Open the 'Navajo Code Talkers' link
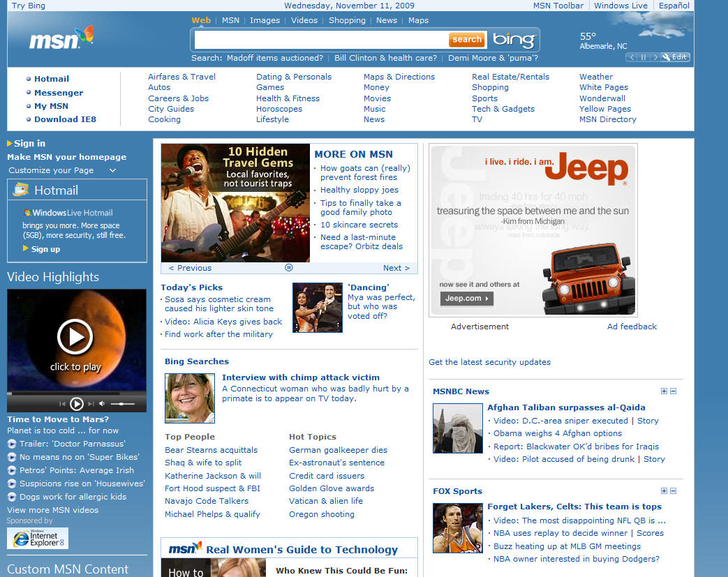 [x=207, y=501]
